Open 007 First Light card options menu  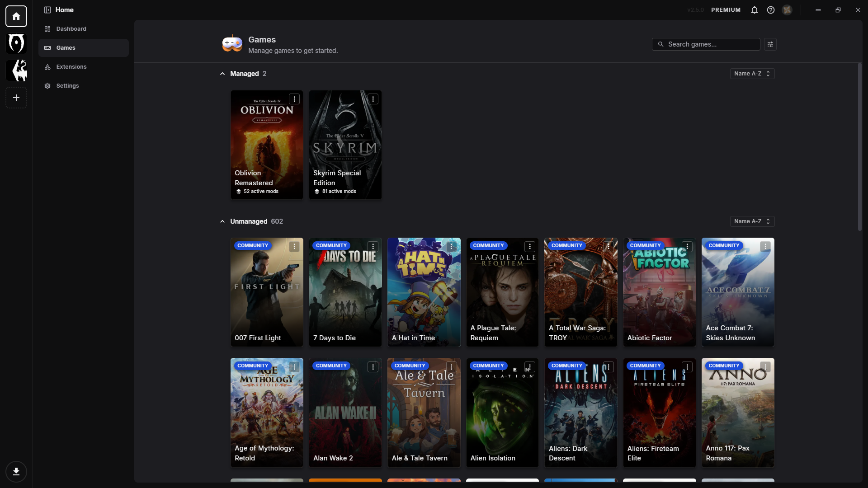coord(294,246)
